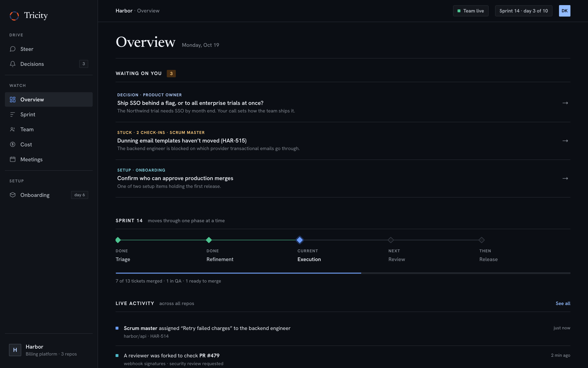Open Onboarding setup page

[x=49, y=195]
